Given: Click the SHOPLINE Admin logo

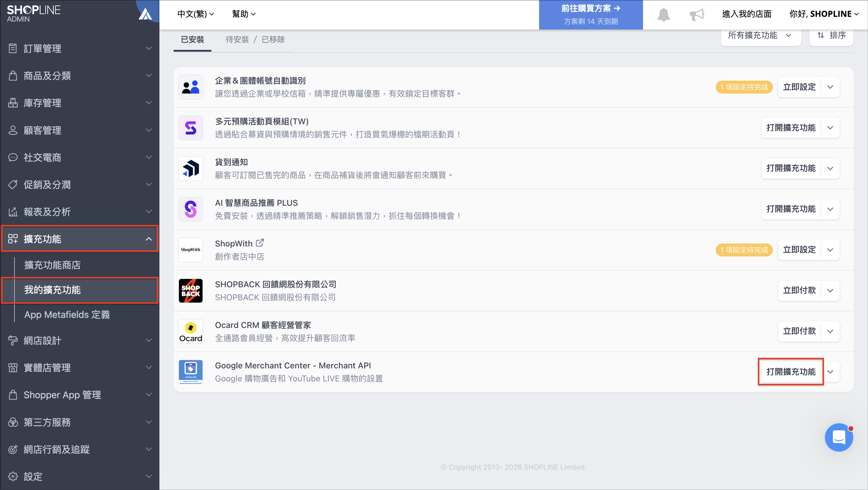Looking at the screenshot, I should pos(34,14).
